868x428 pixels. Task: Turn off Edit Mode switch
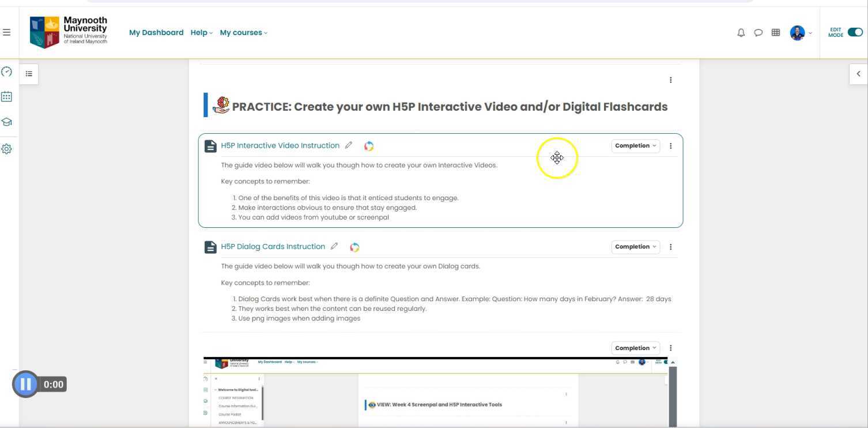tap(855, 32)
